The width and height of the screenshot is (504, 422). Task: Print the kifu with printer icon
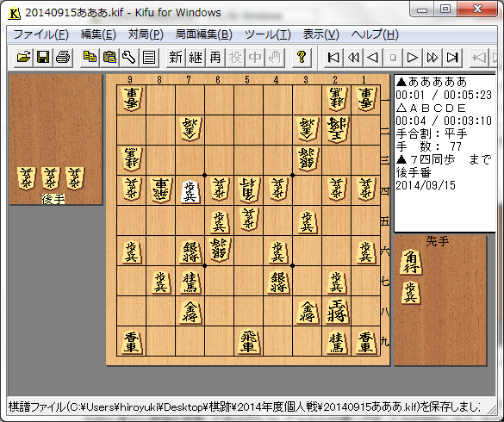click(63, 58)
